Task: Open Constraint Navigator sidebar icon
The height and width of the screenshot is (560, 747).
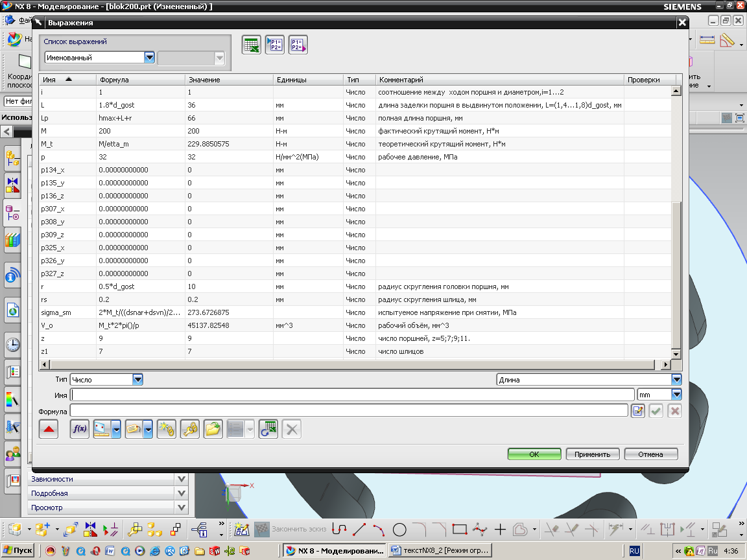Action: [13, 185]
